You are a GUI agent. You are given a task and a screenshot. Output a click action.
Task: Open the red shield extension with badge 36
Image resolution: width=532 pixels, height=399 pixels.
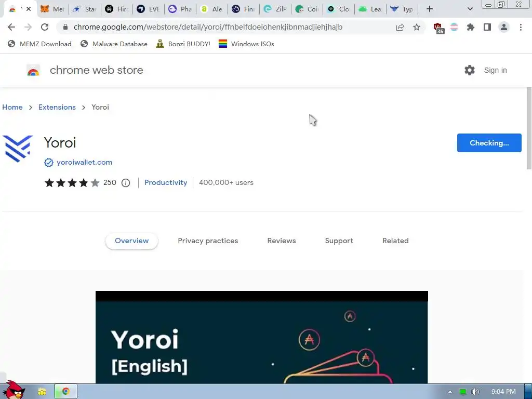pos(438,28)
